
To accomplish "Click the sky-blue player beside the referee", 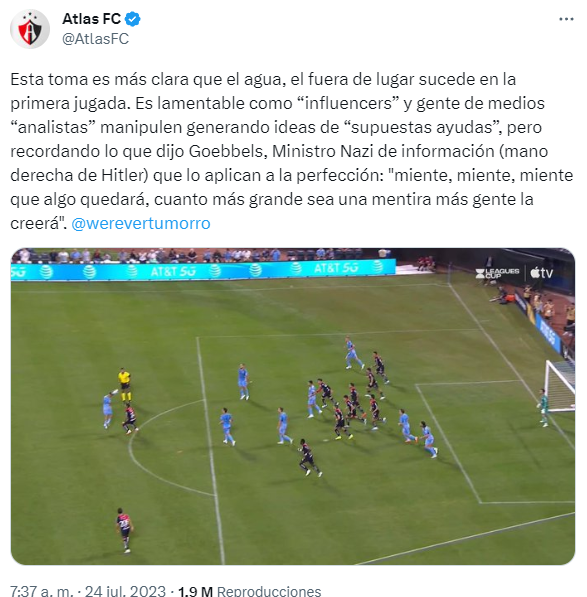I will (x=108, y=409).
